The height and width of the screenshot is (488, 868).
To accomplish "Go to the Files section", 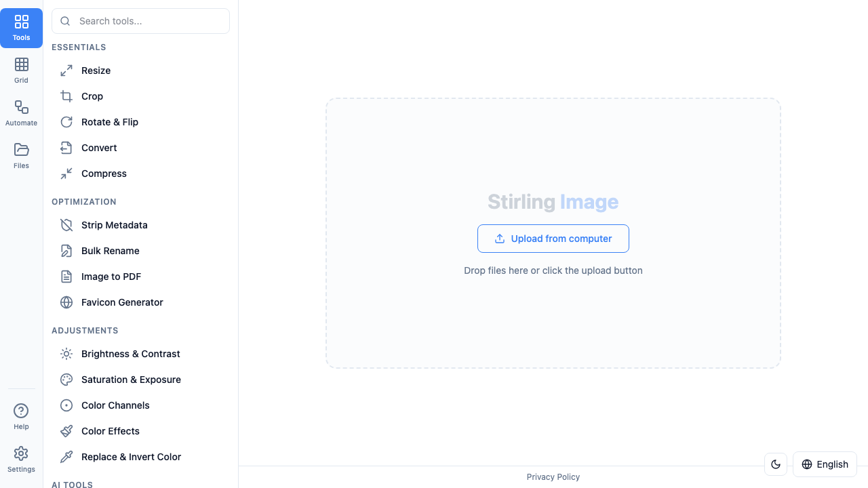I will click(21, 156).
